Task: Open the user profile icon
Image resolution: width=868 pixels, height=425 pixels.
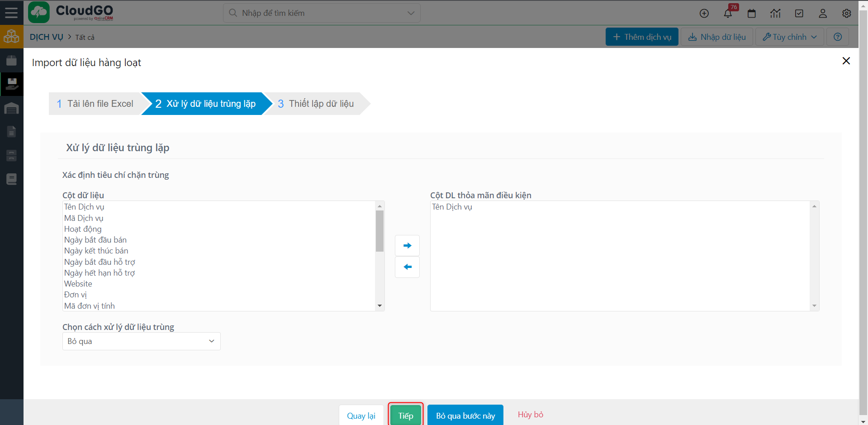Action: [823, 14]
